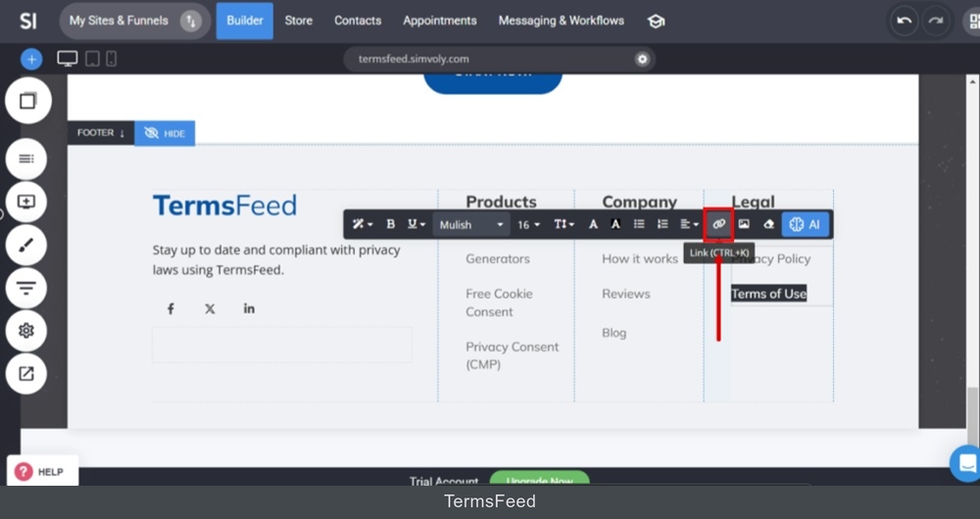Click the selected Terms of Use text
This screenshot has height=519, width=980.
coord(768,294)
